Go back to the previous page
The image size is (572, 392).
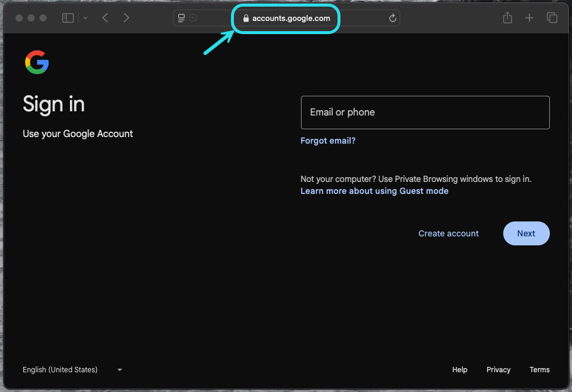[x=105, y=18]
